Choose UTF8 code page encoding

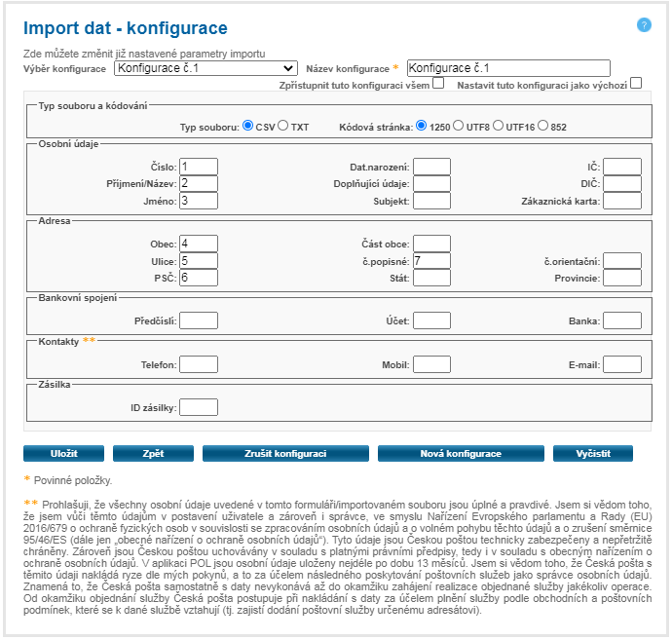tap(459, 126)
